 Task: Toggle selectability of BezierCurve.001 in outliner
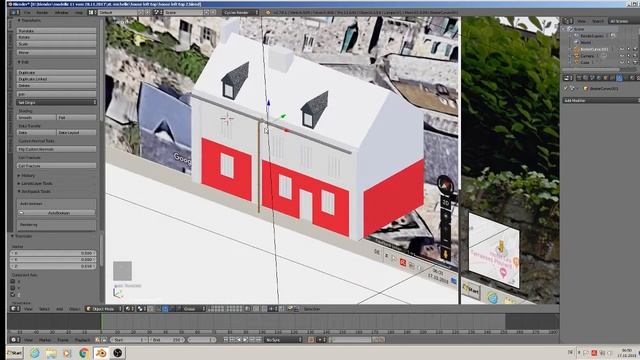point(629,49)
